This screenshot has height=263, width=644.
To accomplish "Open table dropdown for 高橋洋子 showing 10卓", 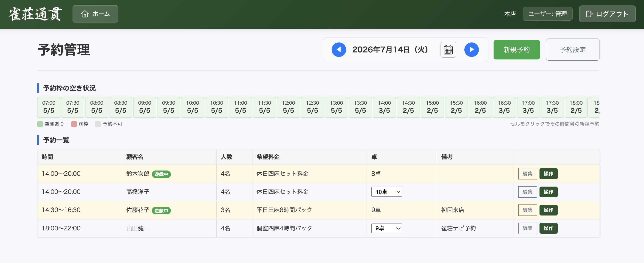I will point(387,192).
